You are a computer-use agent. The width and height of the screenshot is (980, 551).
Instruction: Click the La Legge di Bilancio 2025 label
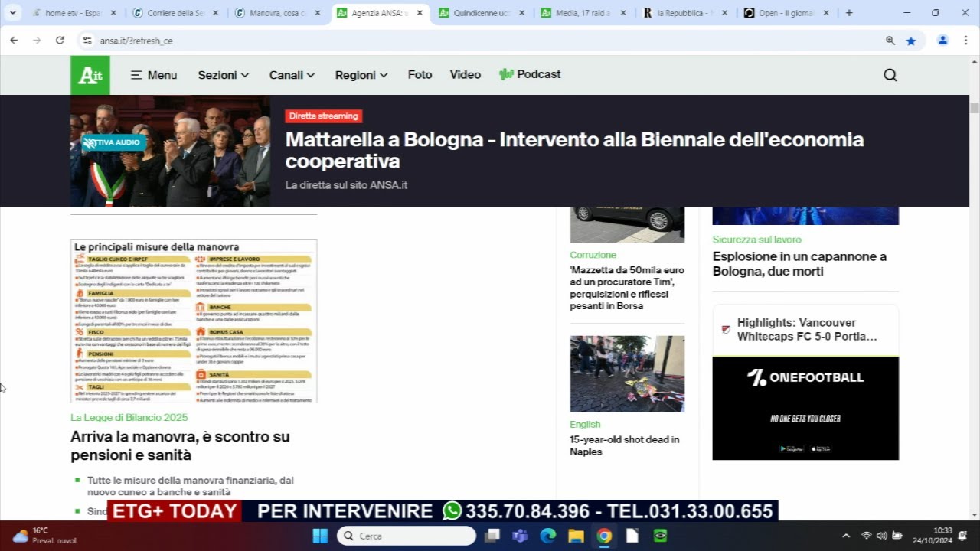129,417
